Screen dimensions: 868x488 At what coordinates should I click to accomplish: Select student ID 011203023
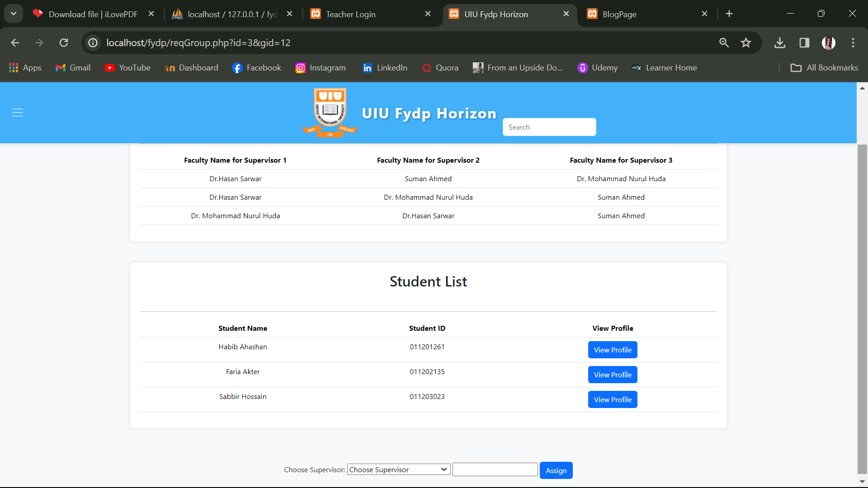click(427, 397)
